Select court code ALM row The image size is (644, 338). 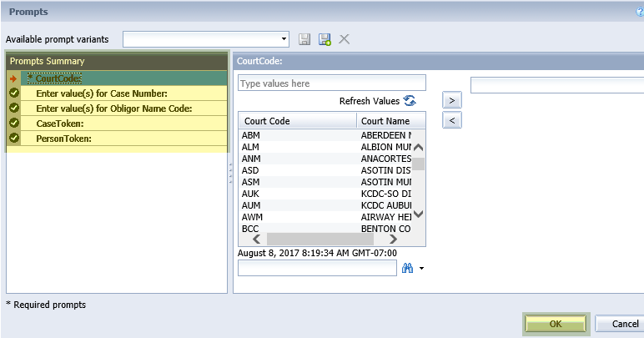(x=325, y=147)
